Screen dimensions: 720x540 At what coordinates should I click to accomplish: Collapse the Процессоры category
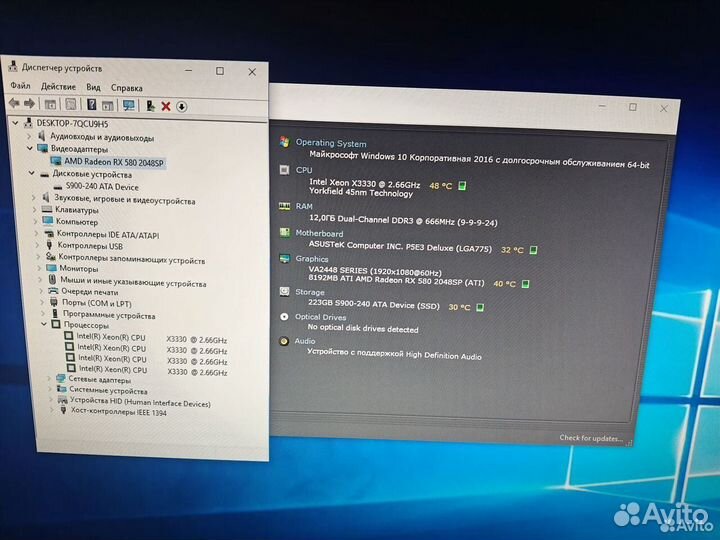tap(44, 324)
